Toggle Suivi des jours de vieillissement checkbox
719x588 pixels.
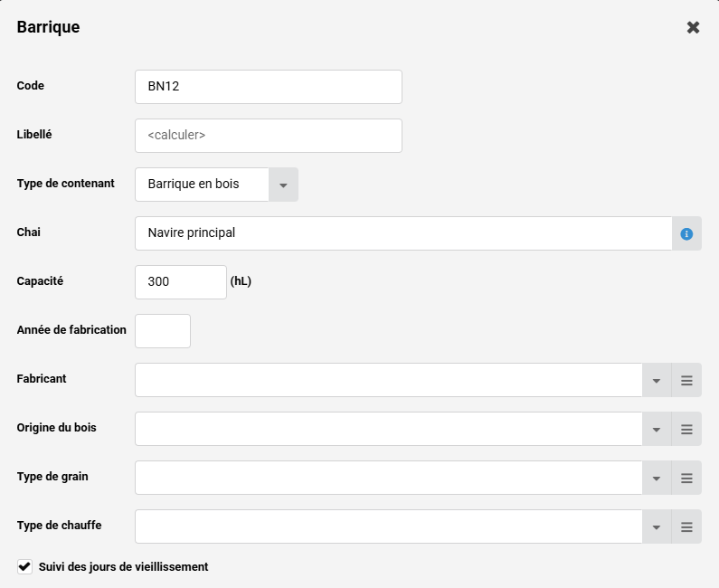click(x=24, y=566)
